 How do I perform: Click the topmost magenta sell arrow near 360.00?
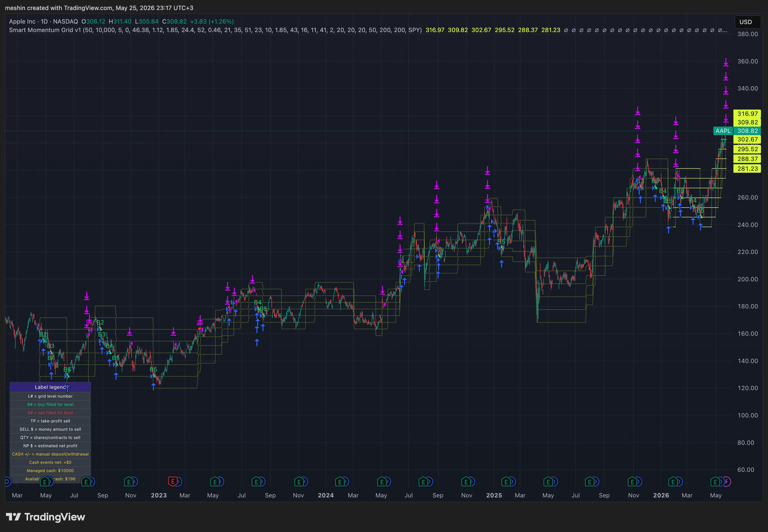pos(726,62)
